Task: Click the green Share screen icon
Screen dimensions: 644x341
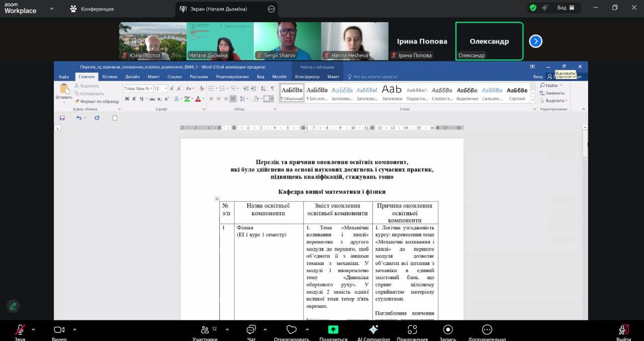Action: click(x=333, y=330)
